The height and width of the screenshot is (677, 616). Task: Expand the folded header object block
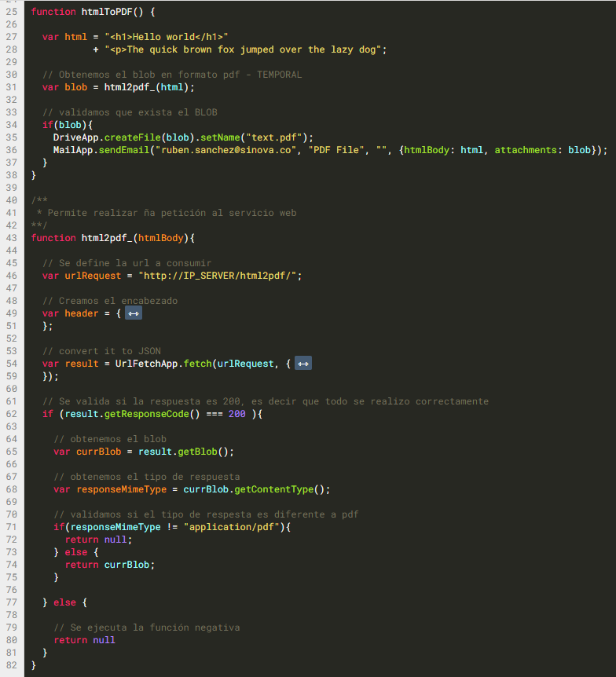click(x=134, y=313)
